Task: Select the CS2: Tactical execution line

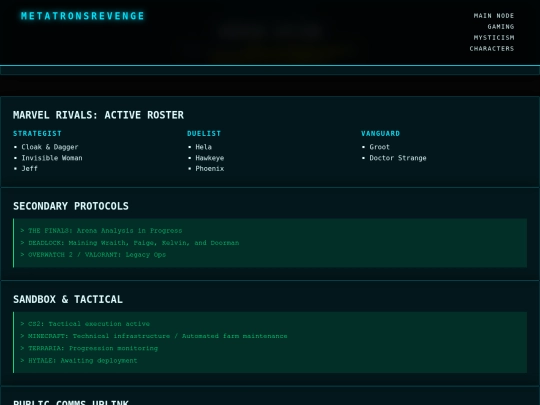Action: pos(85,324)
